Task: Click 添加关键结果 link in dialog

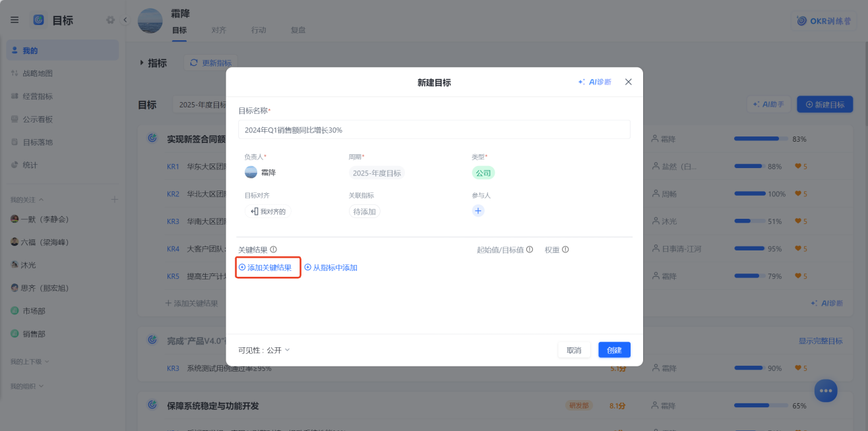Action: 265,268
